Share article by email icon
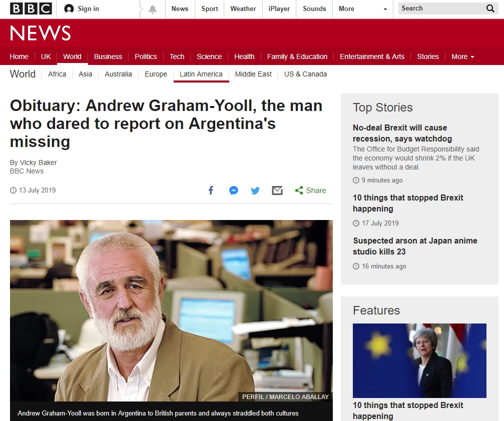This screenshot has height=421, width=504. (x=277, y=190)
